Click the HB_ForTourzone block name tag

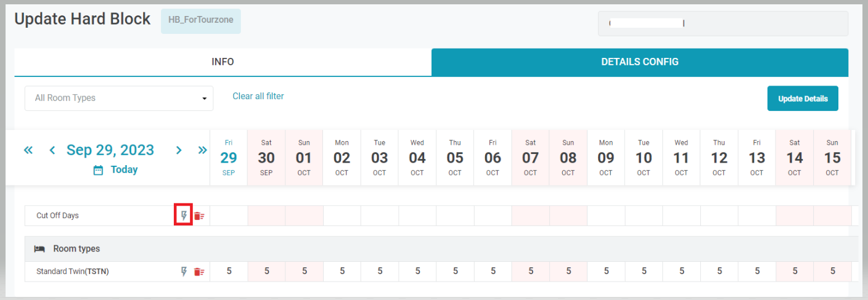pyautogui.click(x=200, y=21)
